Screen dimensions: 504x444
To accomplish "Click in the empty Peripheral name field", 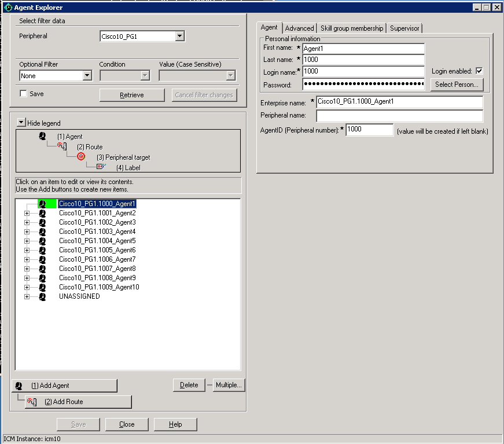I will tap(399, 116).
